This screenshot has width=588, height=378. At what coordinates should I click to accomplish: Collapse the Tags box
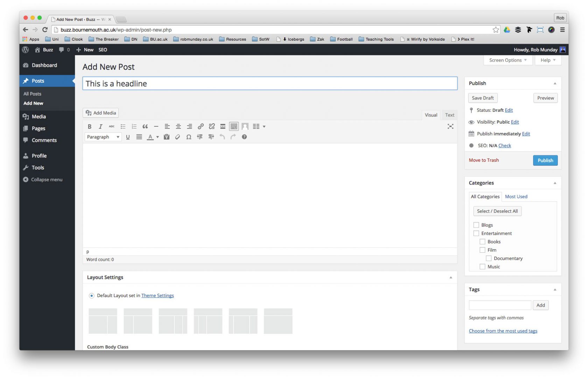point(555,289)
